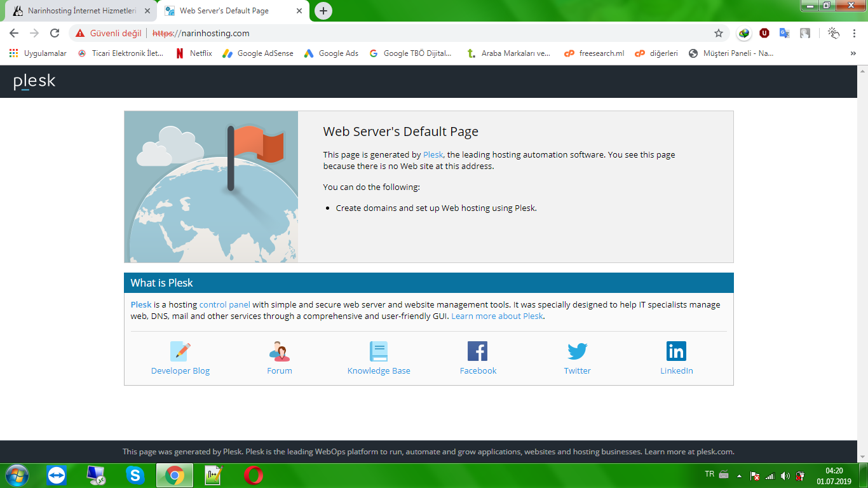Click the network signal tray icon
Screen dimensions: 868x488
point(770,475)
